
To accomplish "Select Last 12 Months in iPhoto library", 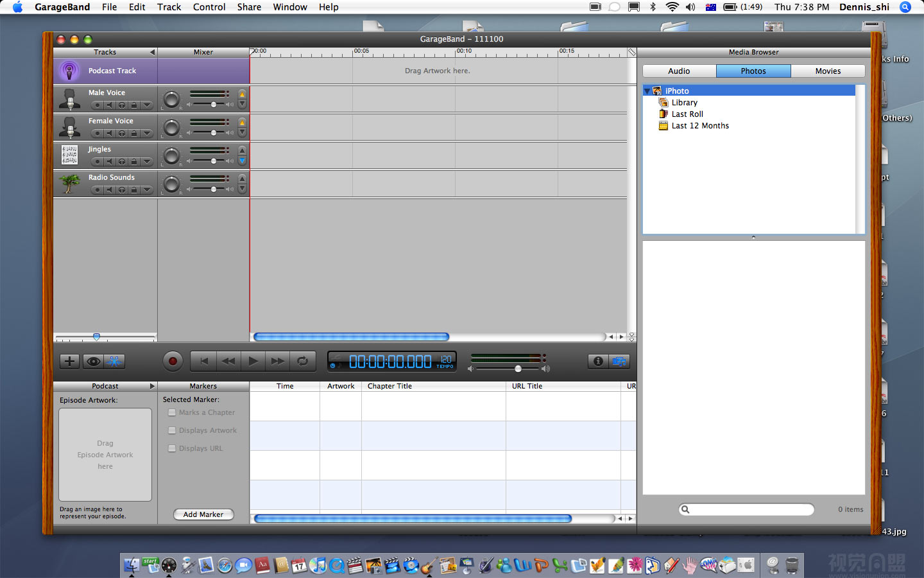I will coord(700,125).
